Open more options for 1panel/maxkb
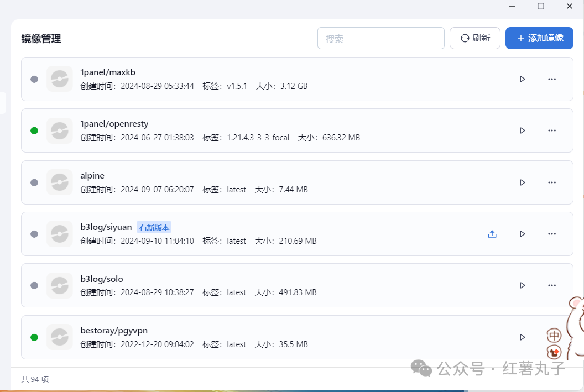 pyautogui.click(x=551, y=79)
